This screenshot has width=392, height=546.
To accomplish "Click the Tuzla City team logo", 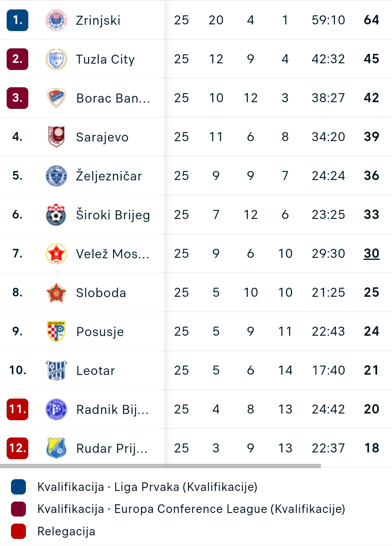I will tap(56, 59).
